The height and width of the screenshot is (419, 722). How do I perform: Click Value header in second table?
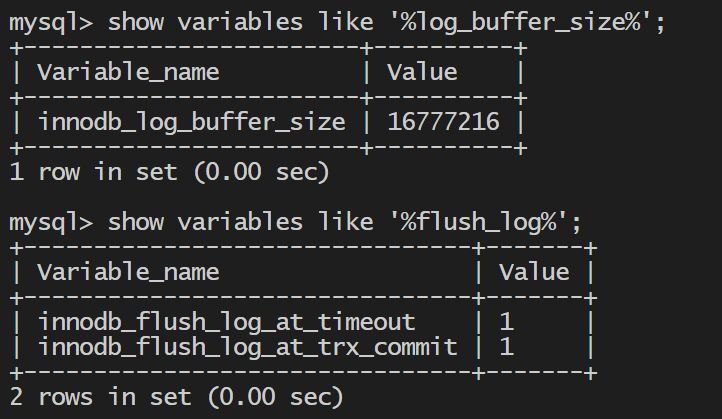534,272
